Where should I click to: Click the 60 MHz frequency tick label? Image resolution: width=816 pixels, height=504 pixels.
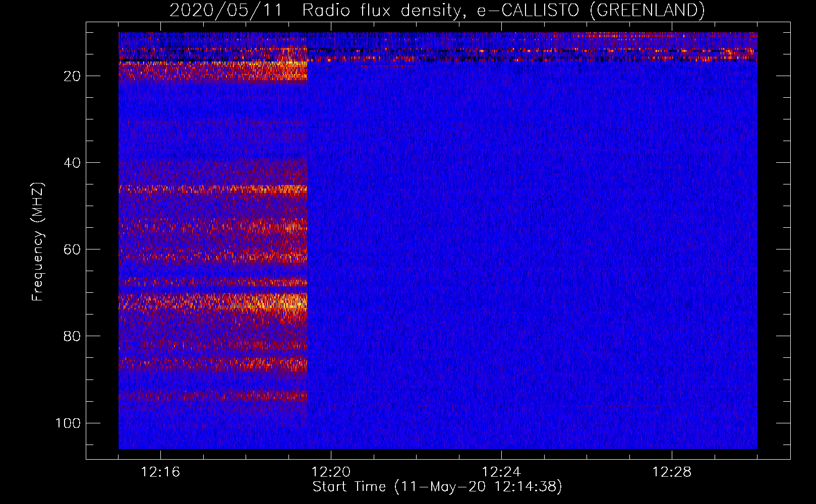72,249
